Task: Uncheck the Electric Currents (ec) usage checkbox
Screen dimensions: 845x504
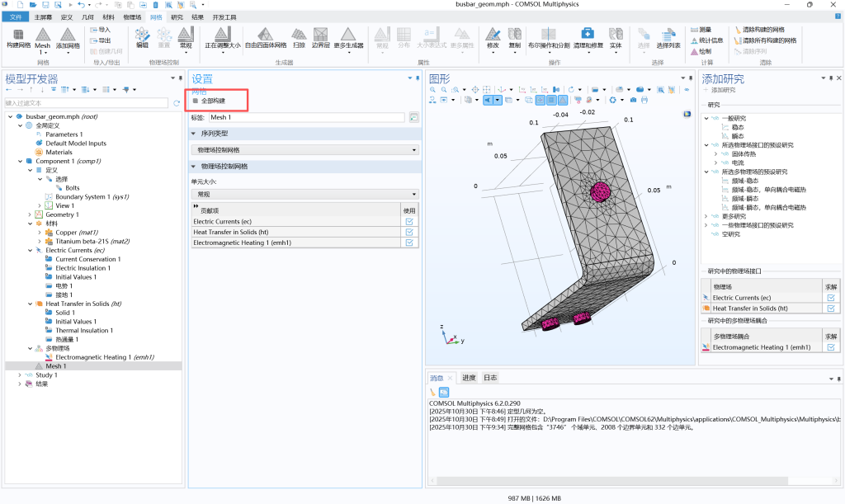Action: (x=409, y=221)
